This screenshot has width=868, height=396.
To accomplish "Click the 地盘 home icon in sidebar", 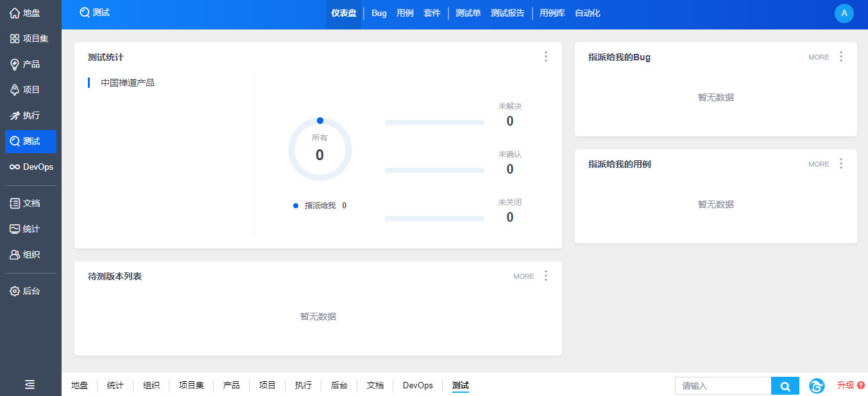I will [x=15, y=13].
